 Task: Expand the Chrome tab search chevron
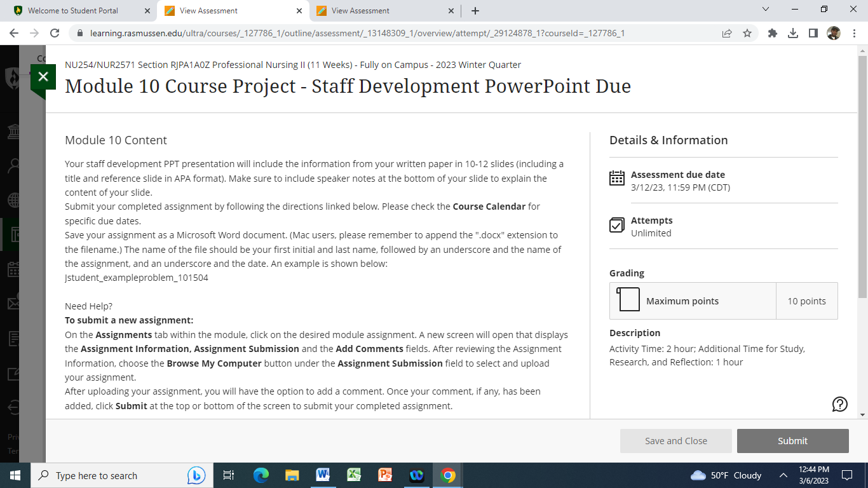coord(765,10)
